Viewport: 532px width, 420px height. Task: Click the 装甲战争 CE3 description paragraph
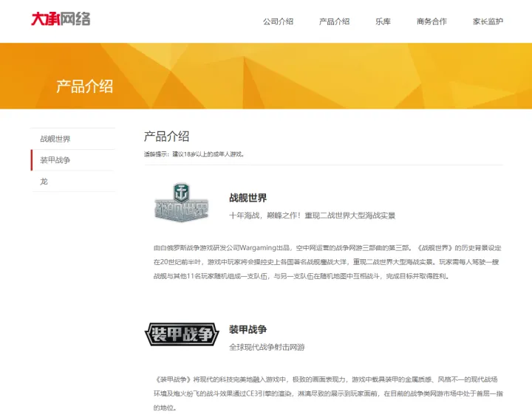[328, 393]
